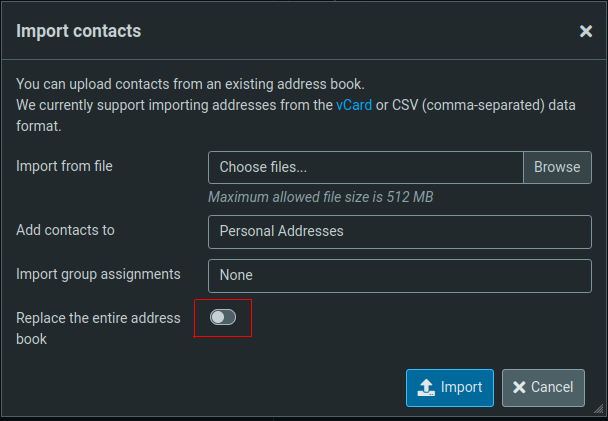This screenshot has height=421, width=608.
Task: Click the upload arrow icon on Import
Action: [x=426, y=388]
